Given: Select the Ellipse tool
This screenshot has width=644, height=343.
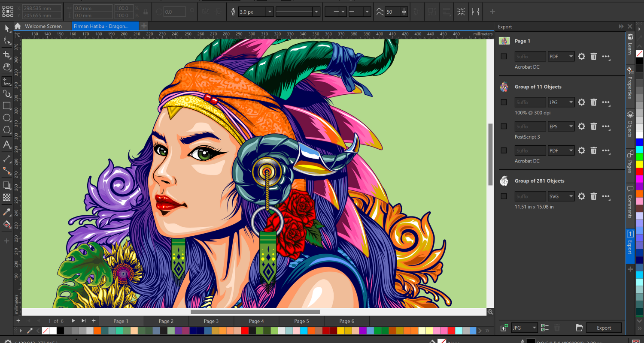Looking at the screenshot, I should pos(6,118).
